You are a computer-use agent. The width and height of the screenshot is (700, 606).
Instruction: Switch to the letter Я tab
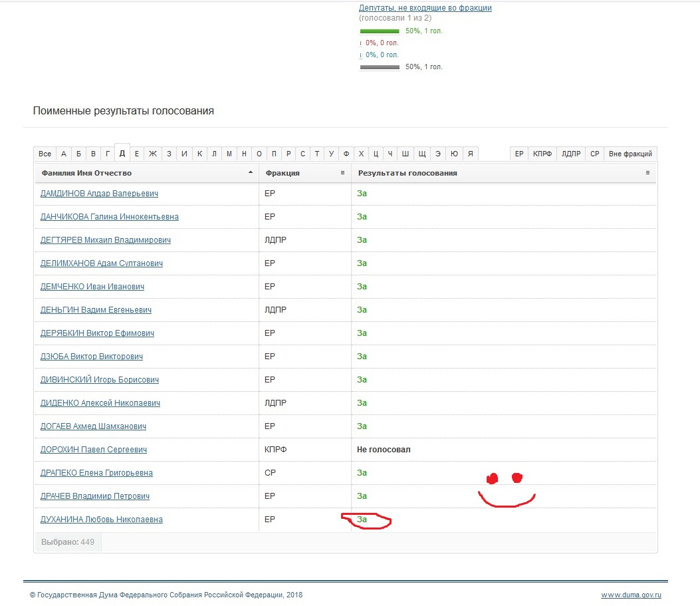(470, 154)
